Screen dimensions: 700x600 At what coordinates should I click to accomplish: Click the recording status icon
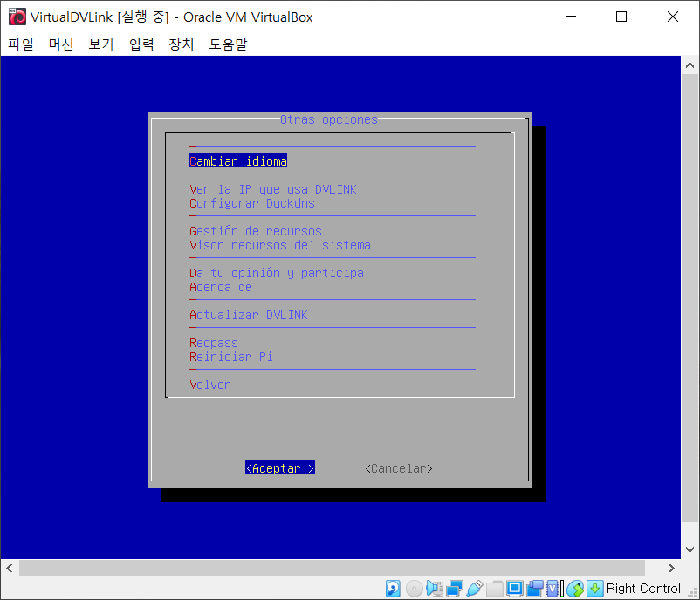pos(534,589)
